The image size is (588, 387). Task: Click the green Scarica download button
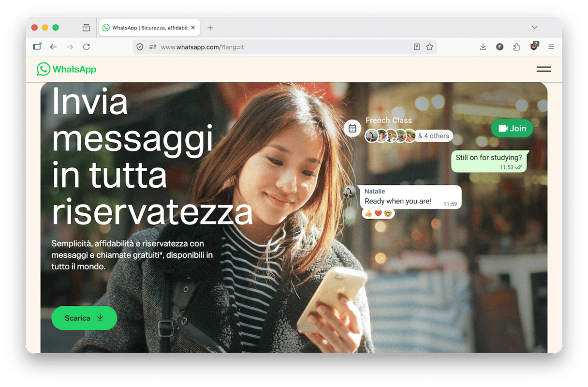pyautogui.click(x=84, y=318)
